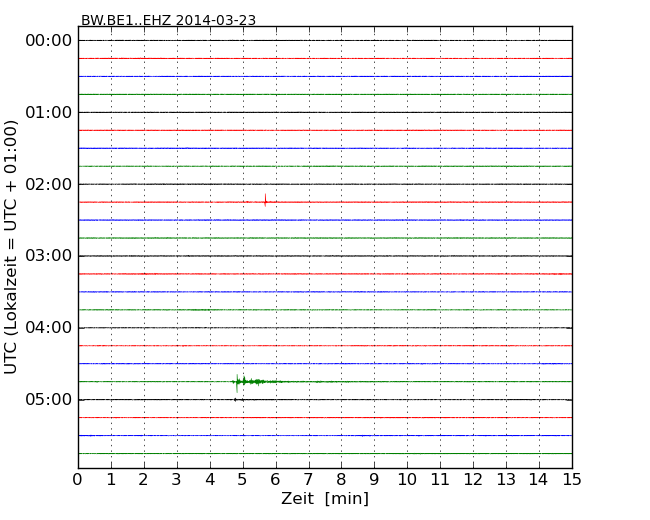This screenshot has width=650, height=520.
Task: Click the 03:00 time tick label
Action: pyautogui.click(x=49, y=256)
